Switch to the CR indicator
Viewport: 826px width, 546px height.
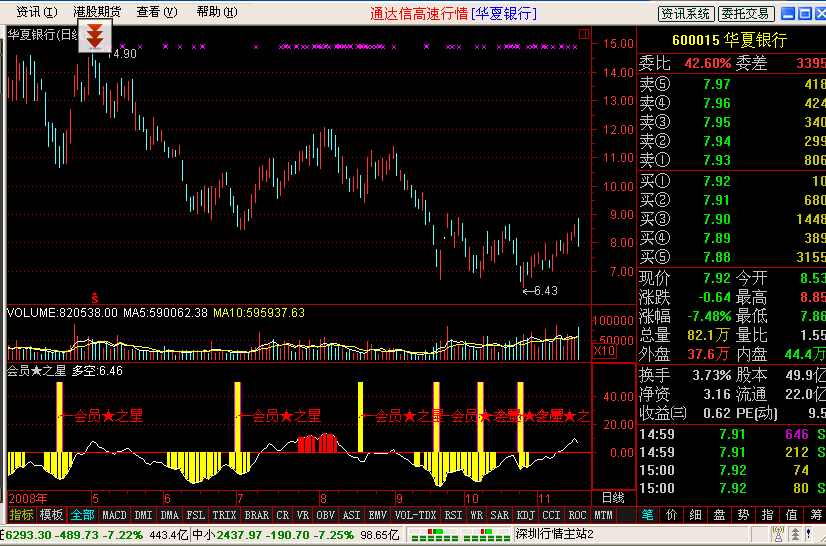coord(283,515)
